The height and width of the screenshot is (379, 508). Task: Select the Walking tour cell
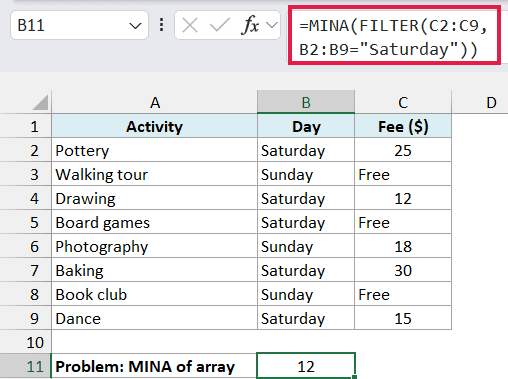(x=155, y=174)
